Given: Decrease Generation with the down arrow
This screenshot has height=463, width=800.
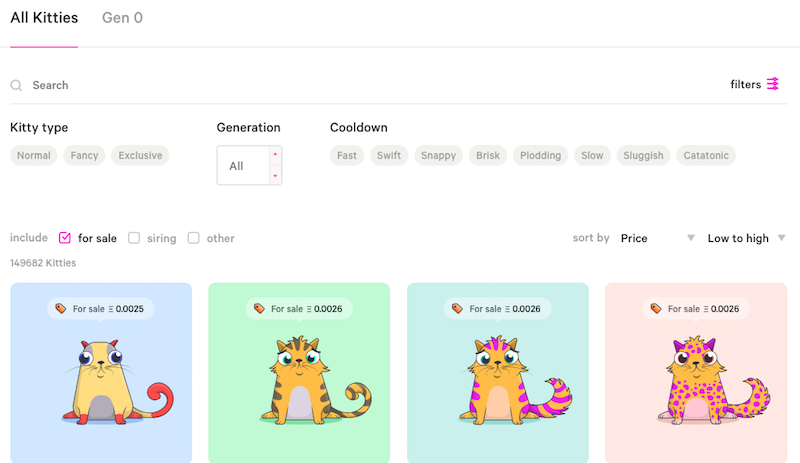Looking at the screenshot, I should click(275, 176).
